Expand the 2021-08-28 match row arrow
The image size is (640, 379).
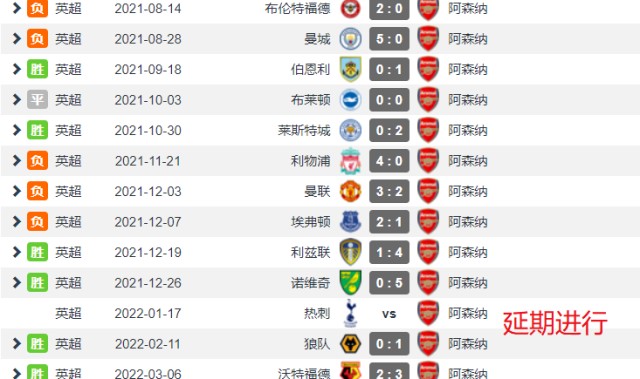(17, 39)
